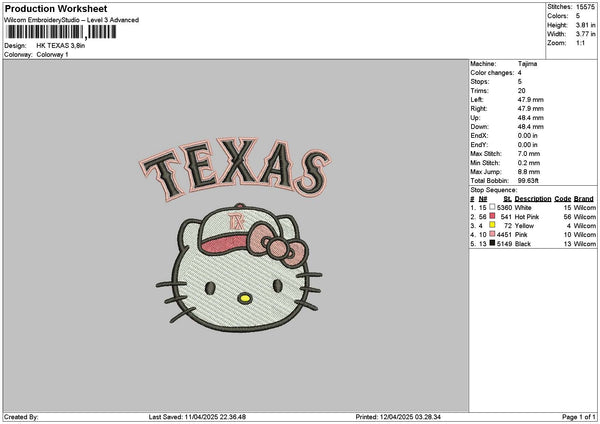The width and height of the screenshot is (600, 424).
Task: Click the Brand column header
Action: point(584,198)
